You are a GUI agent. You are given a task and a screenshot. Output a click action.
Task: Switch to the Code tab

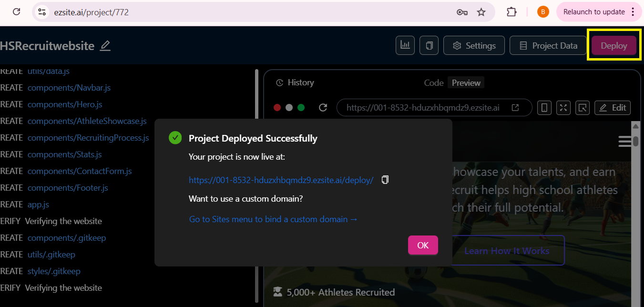(x=434, y=83)
